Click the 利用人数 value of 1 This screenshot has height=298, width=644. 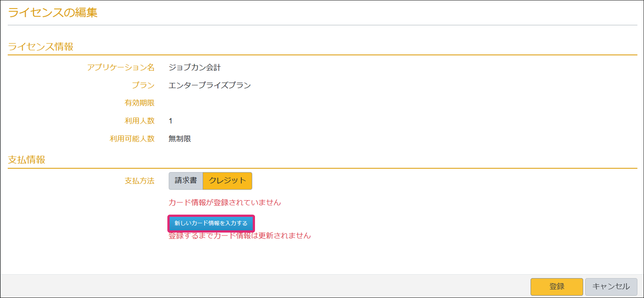(x=171, y=121)
